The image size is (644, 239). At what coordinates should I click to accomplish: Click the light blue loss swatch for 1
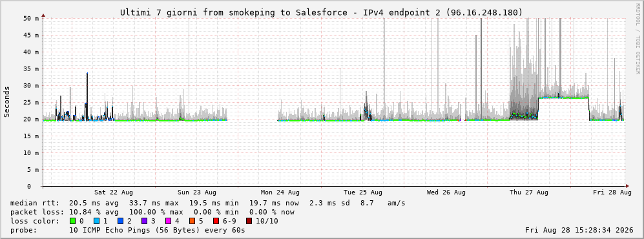click(96, 222)
